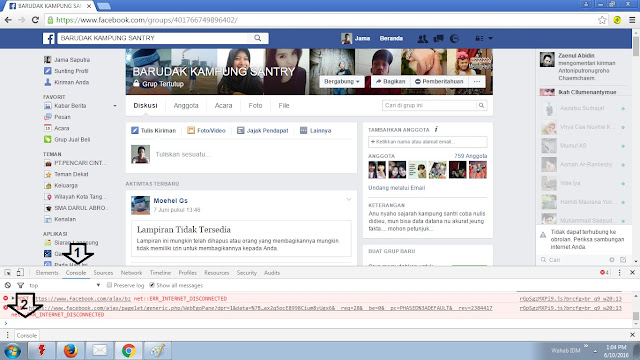
Task: Open Chrome hamburger menu
Action: [632, 20]
